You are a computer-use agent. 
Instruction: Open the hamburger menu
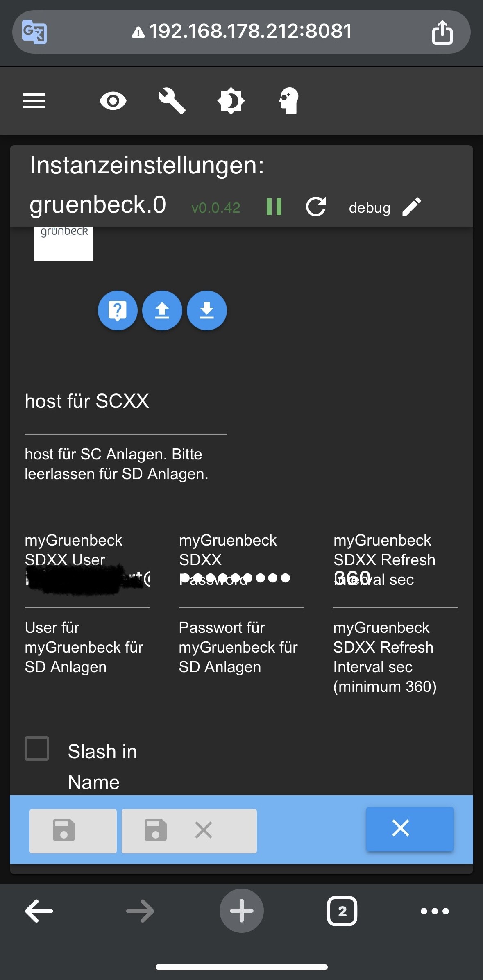point(34,101)
